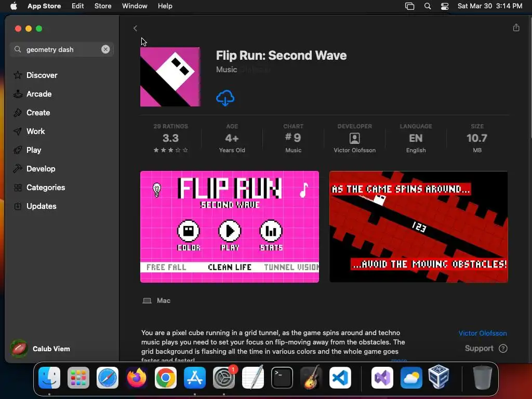
Task: Open Finder from the Dock
Action: coord(49,378)
